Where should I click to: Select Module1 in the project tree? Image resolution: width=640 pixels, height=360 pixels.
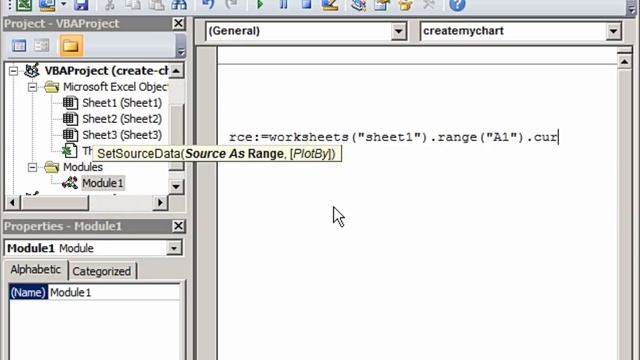102,183
